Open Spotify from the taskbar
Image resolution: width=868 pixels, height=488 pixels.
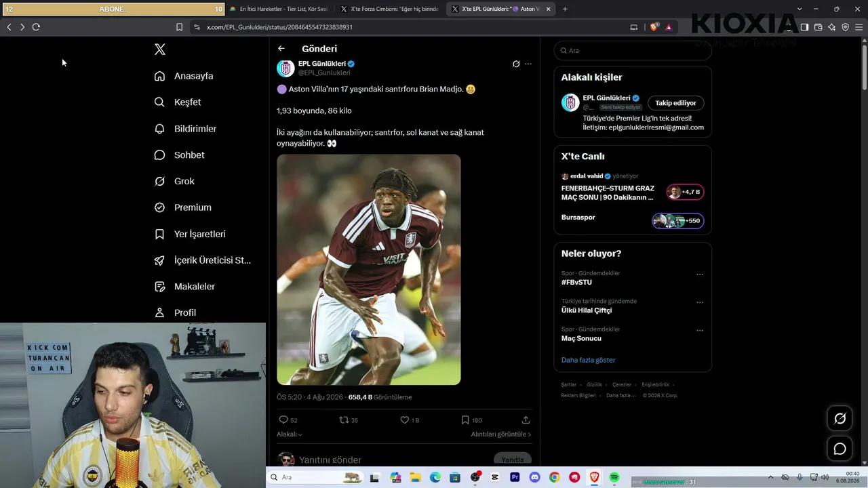pyautogui.click(x=614, y=477)
